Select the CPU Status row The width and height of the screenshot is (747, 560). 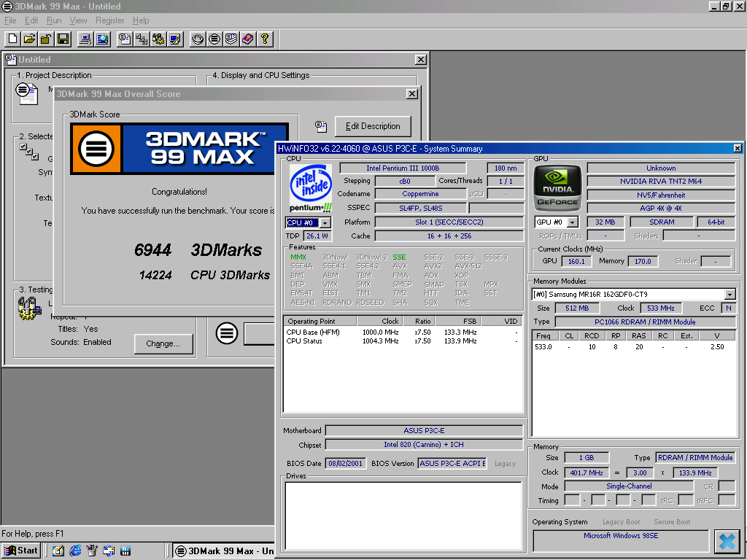pos(403,341)
